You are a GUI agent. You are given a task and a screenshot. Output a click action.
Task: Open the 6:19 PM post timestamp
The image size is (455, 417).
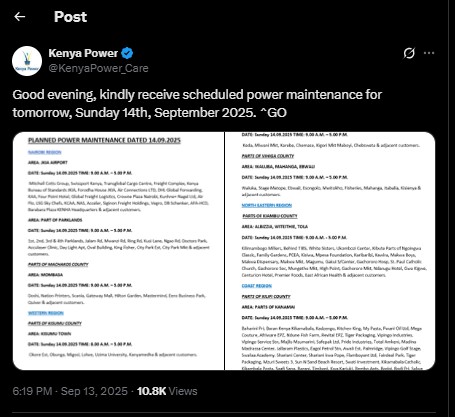click(32, 391)
